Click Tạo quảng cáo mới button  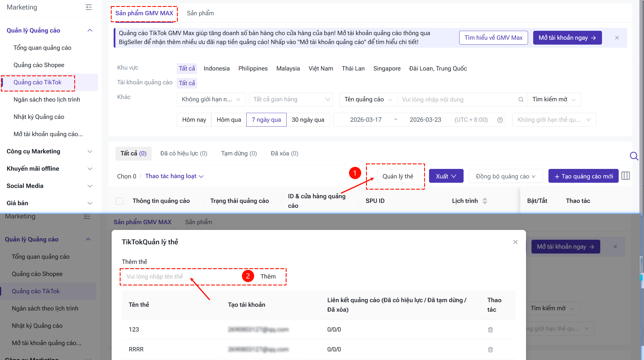pos(583,176)
